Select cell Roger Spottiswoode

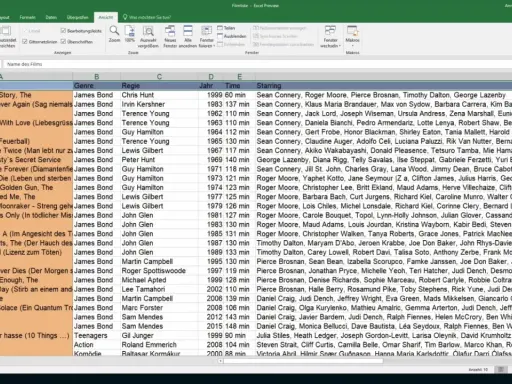(159, 271)
